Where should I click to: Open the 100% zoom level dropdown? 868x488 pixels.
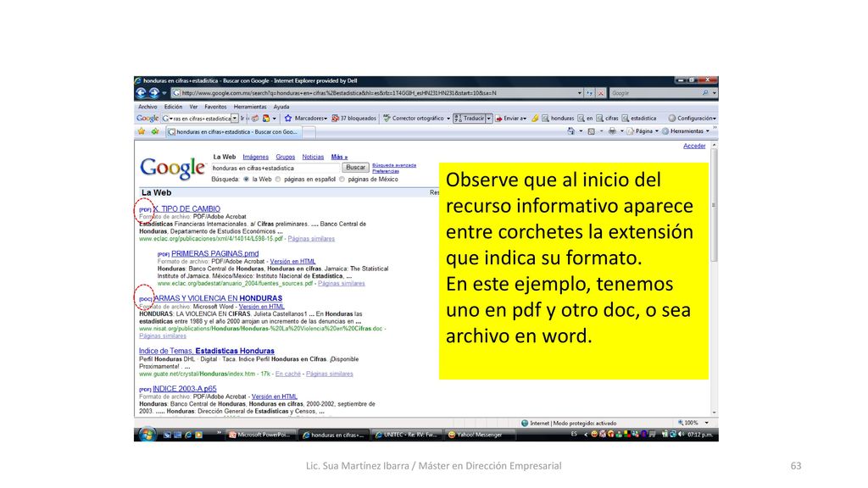click(x=707, y=423)
